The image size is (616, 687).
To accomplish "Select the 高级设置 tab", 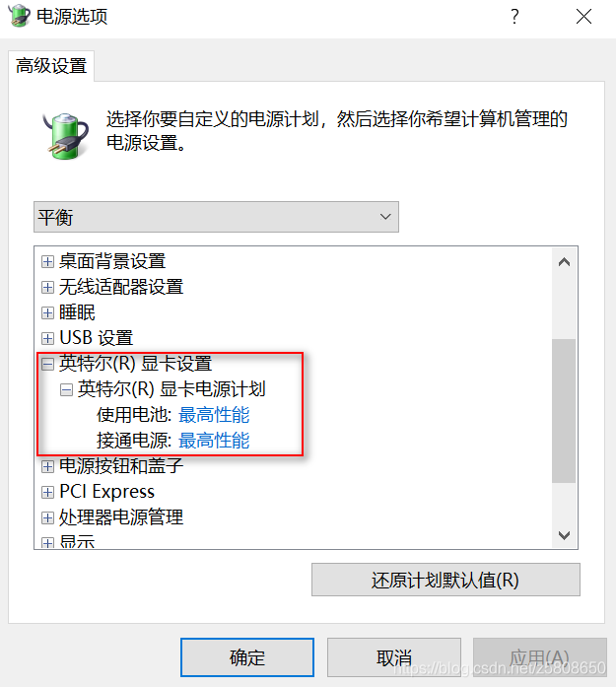I will (x=51, y=66).
